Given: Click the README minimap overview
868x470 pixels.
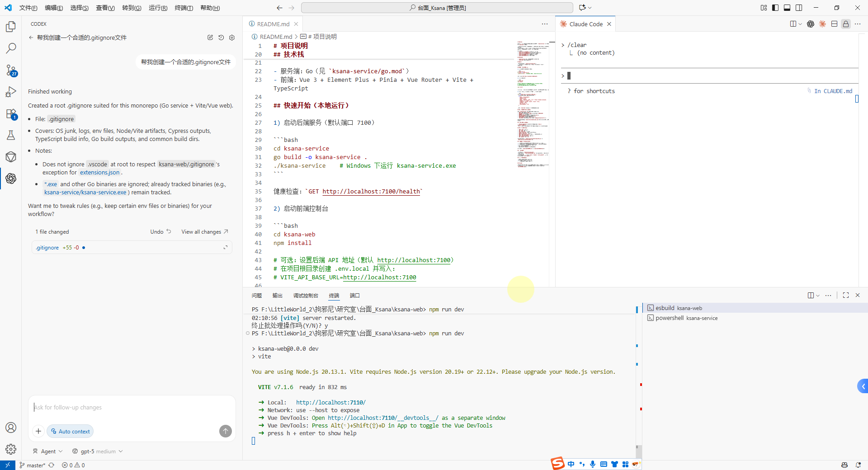Looking at the screenshot, I should click(x=533, y=104).
